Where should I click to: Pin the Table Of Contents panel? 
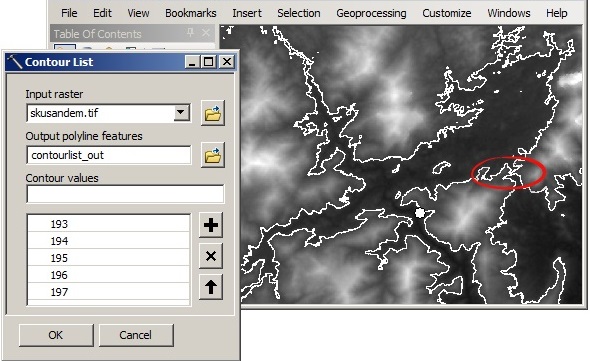190,33
